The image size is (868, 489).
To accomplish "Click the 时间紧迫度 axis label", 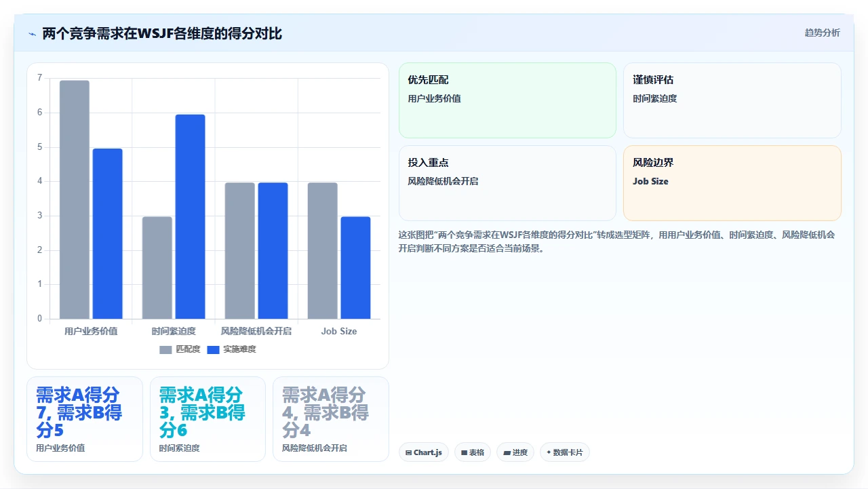I will [x=174, y=331].
